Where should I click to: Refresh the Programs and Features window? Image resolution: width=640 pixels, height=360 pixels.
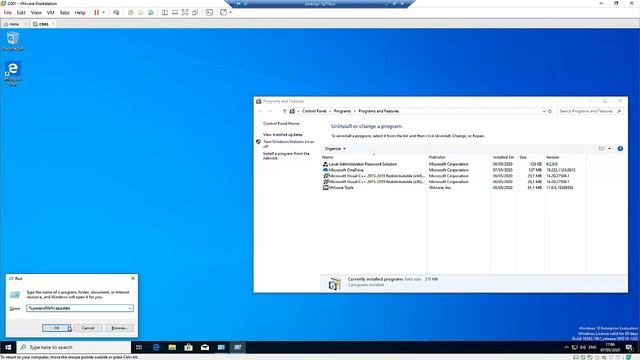[x=550, y=111]
